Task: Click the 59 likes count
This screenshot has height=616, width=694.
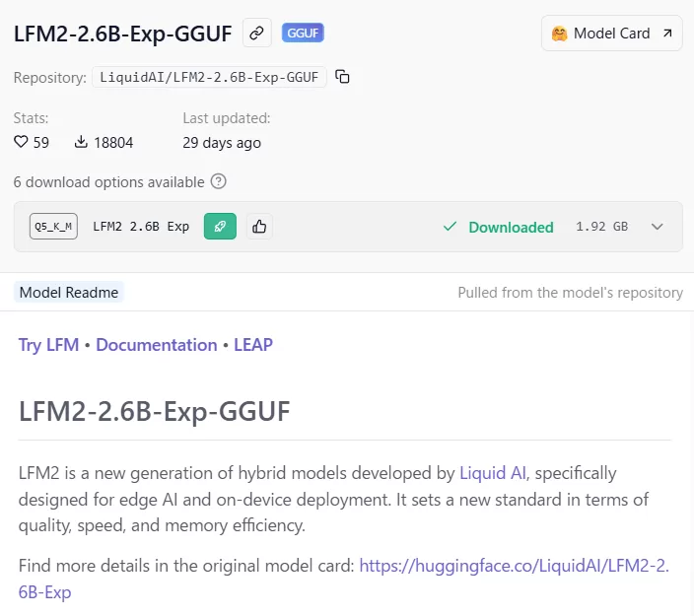Action: (41, 143)
